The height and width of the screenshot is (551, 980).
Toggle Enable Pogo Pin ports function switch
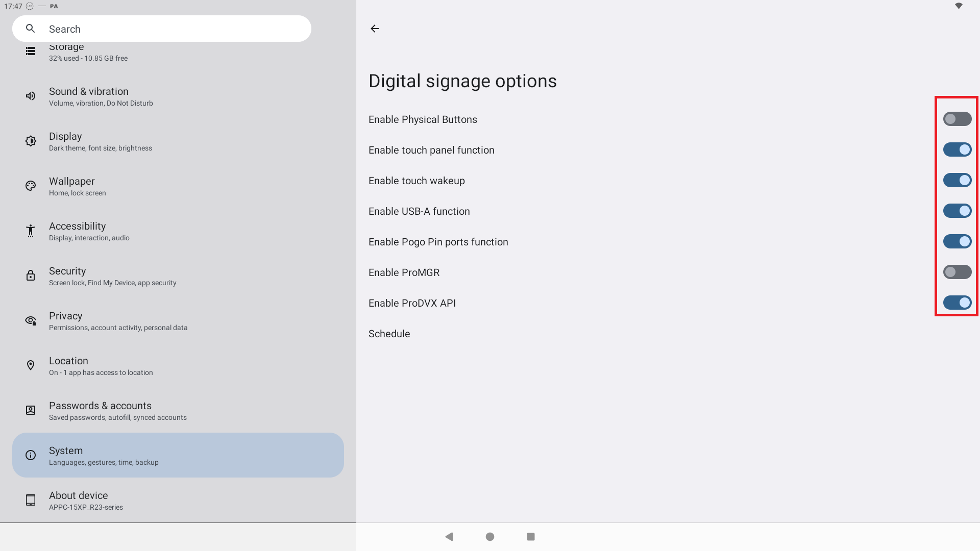click(957, 241)
